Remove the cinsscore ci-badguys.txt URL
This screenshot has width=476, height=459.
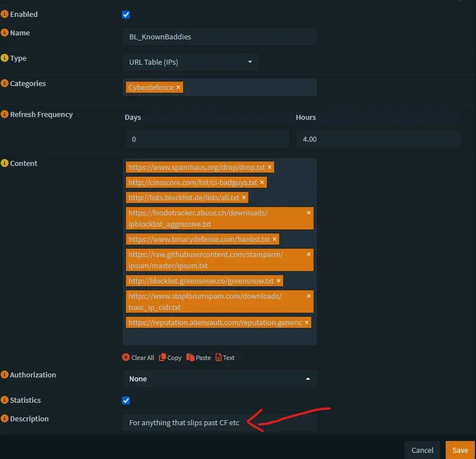pyautogui.click(x=262, y=182)
